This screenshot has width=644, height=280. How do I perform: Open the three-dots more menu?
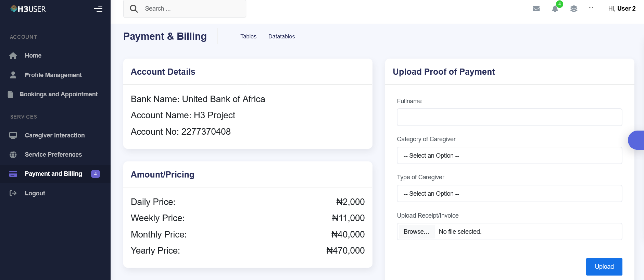(x=591, y=8)
